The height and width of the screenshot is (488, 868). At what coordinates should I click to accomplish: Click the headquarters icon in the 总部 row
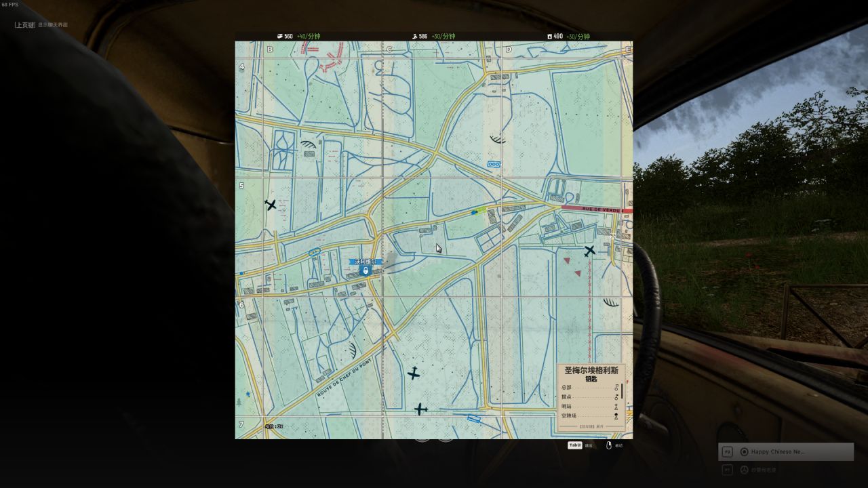(616, 388)
